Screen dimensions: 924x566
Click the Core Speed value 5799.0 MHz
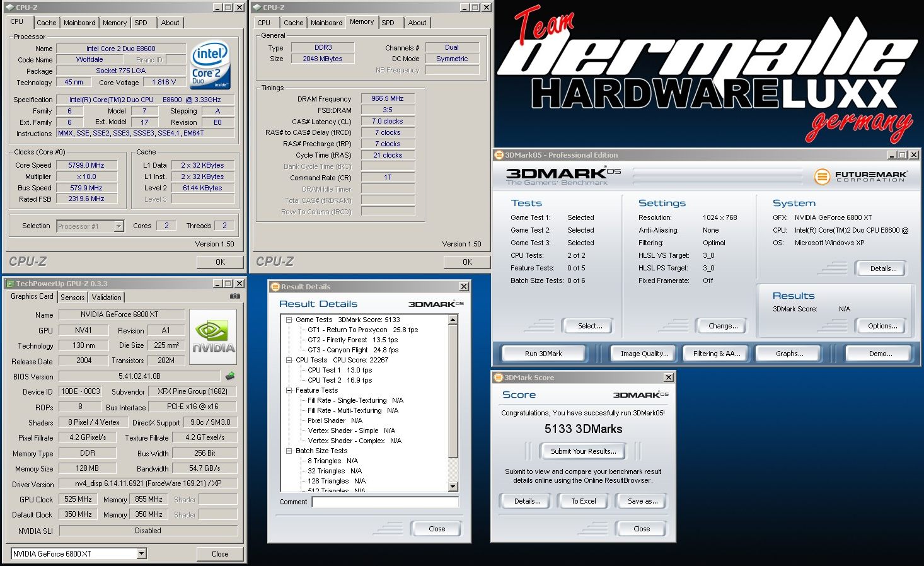[x=86, y=165]
